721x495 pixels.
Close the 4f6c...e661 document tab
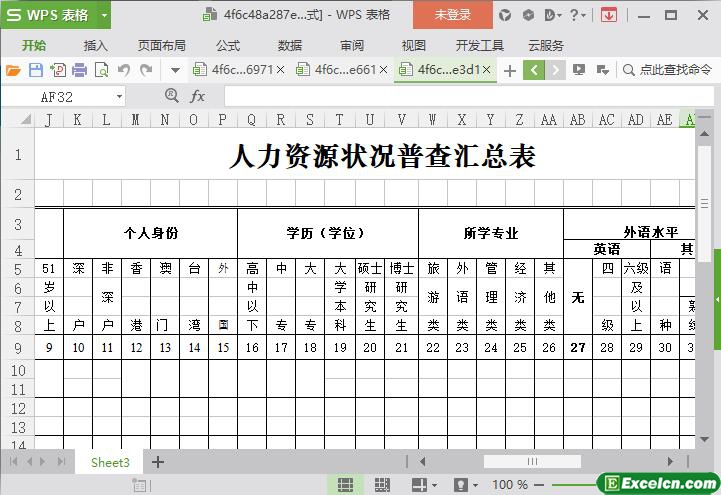(383, 70)
